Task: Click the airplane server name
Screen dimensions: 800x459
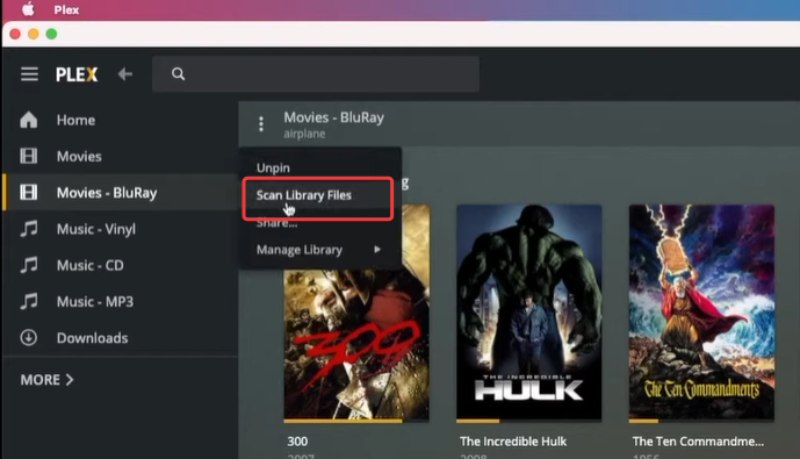Action: (x=305, y=134)
